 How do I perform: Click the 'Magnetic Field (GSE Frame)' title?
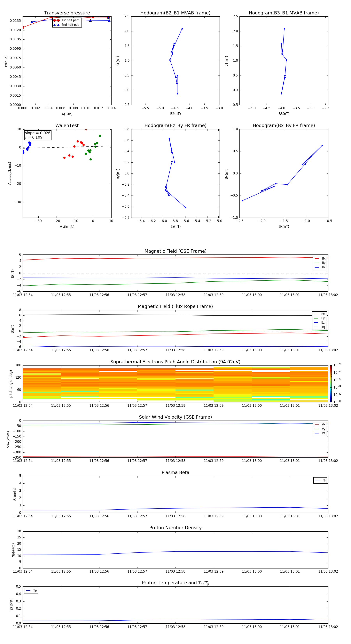(175, 251)
